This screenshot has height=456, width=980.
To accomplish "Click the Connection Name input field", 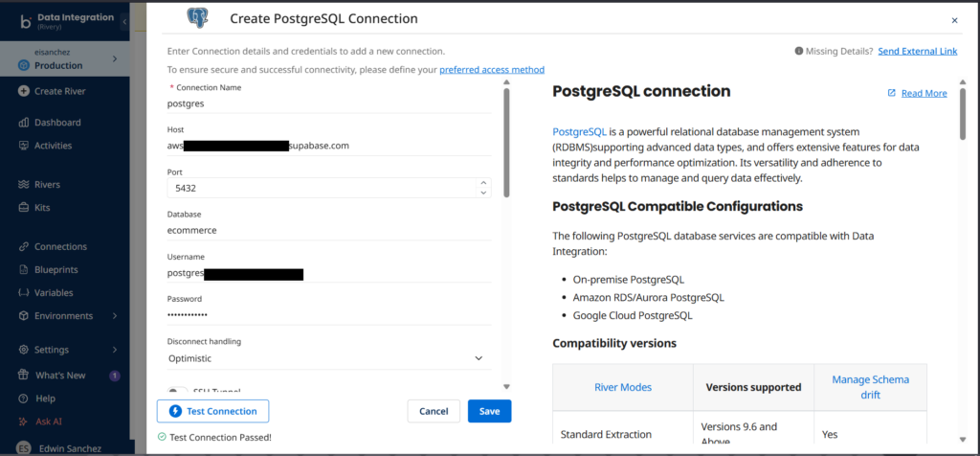I will 329,103.
